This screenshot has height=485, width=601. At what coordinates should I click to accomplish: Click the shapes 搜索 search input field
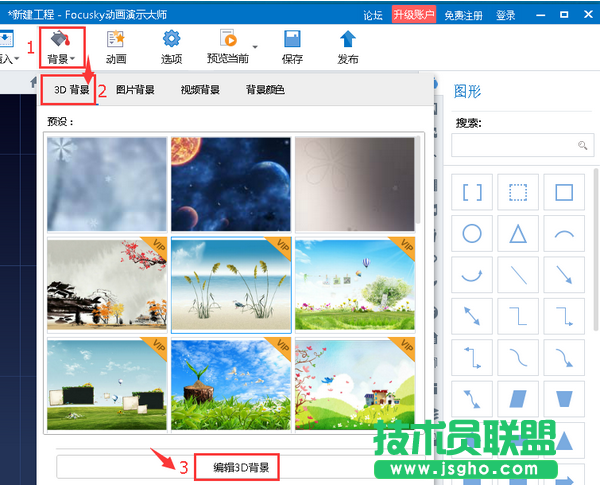click(522, 145)
